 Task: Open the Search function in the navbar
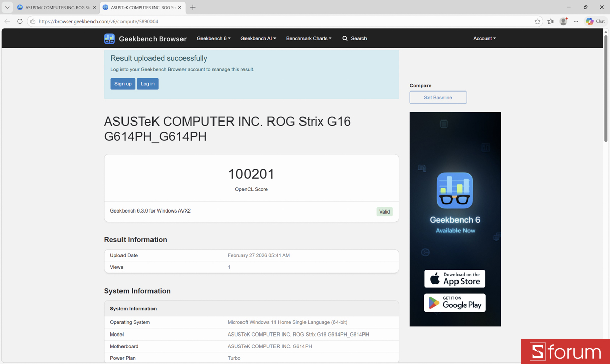[354, 38]
